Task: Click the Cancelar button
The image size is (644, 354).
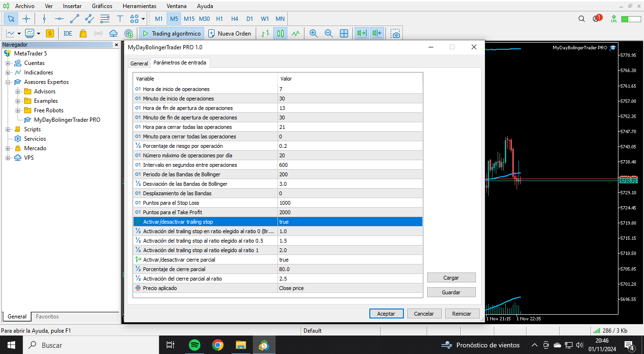Action: [424, 314]
